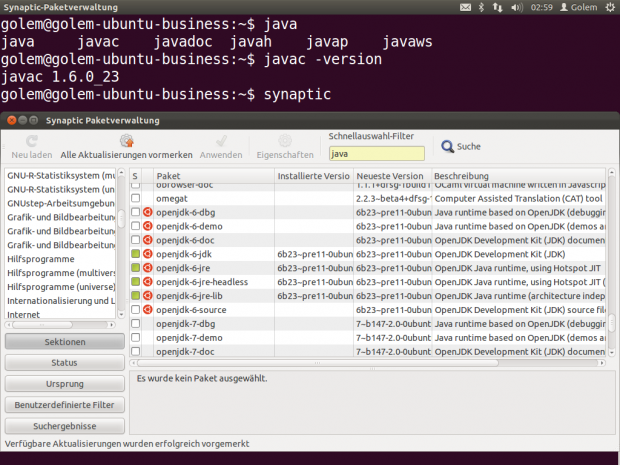This screenshot has height=465, width=620.
Task: Open the Golem user menu in panel
Action: coord(579,7)
